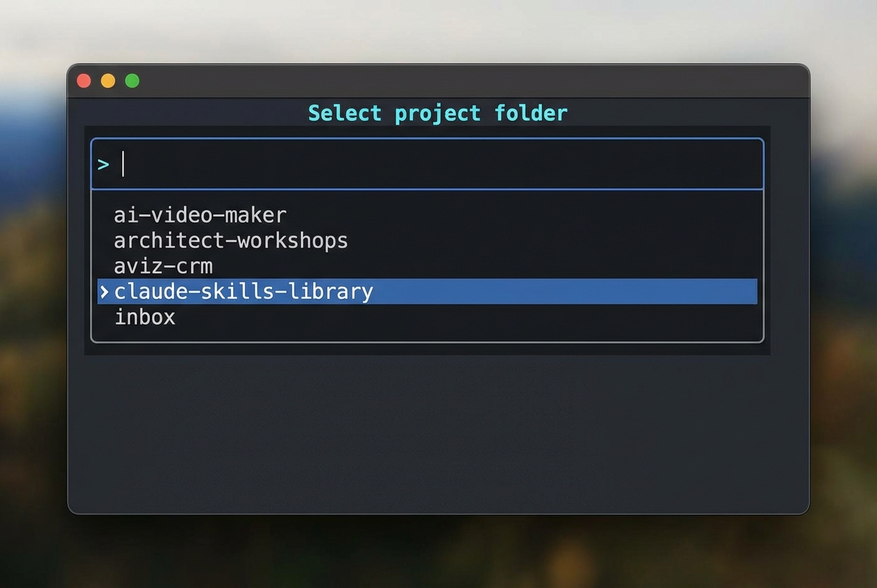Focus the folder filter input field
This screenshot has width=877, height=588.
click(x=444, y=164)
